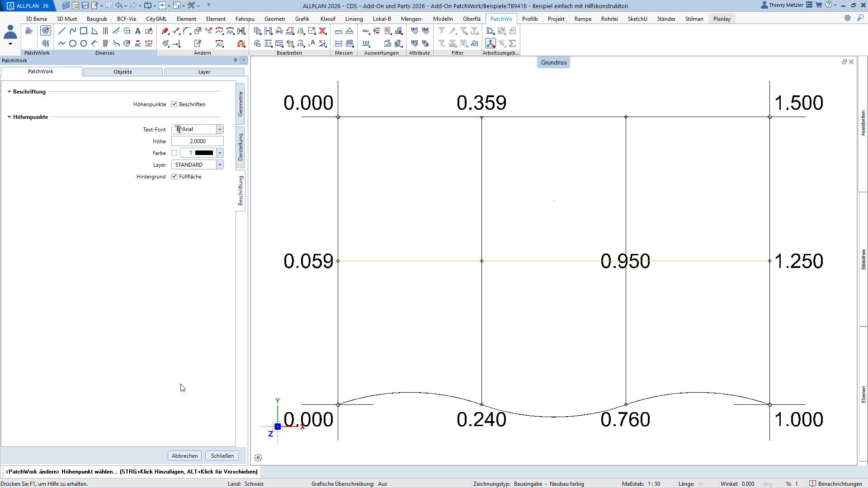Select the Rectangle tool in Diverses
This screenshot has width=868, height=488.
pos(84,31)
